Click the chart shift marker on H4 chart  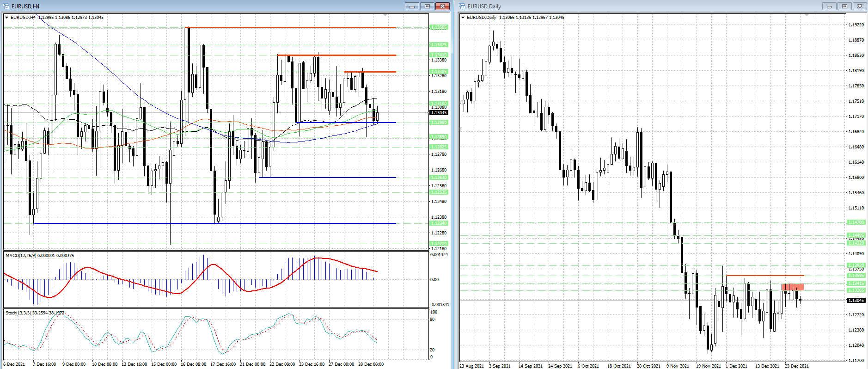(x=385, y=15)
